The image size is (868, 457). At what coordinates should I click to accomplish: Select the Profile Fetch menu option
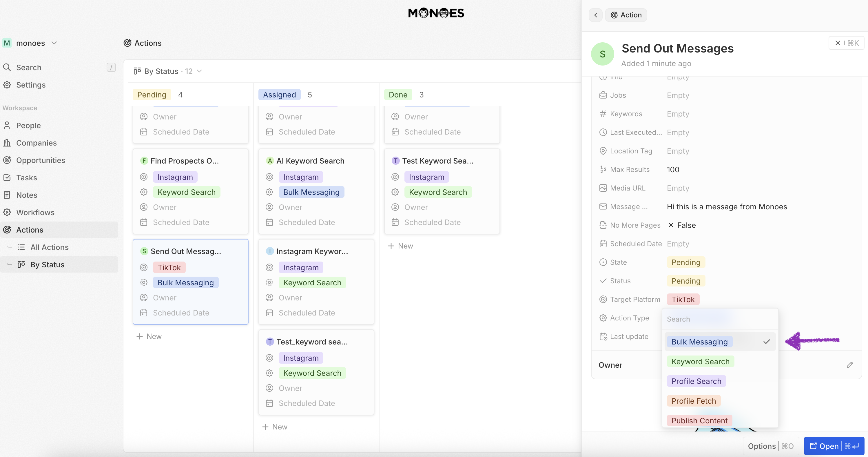coord(694,401)
